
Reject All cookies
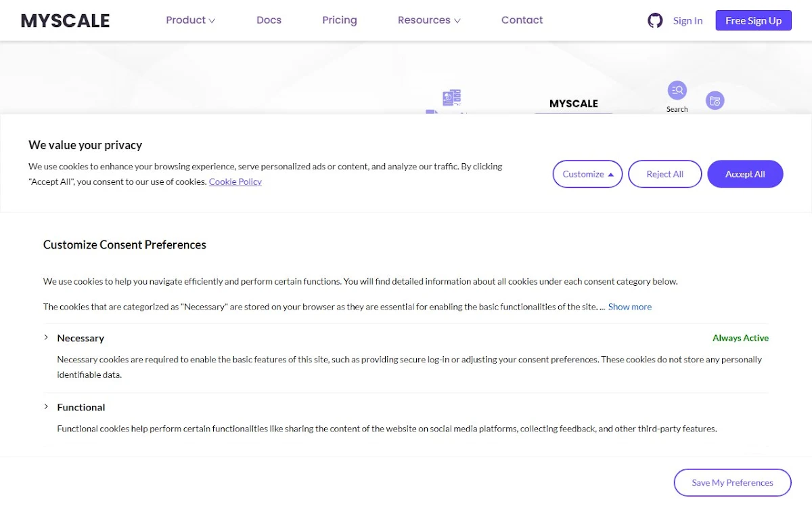point(664,174)
